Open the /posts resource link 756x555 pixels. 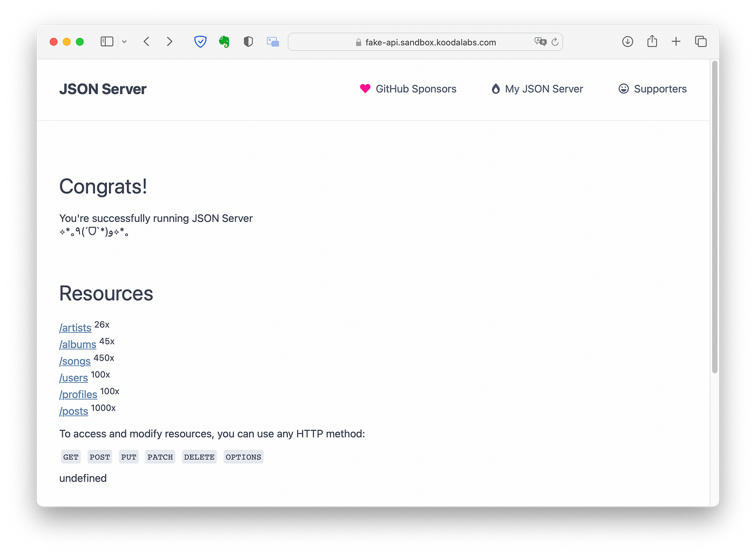click(74, 411)
